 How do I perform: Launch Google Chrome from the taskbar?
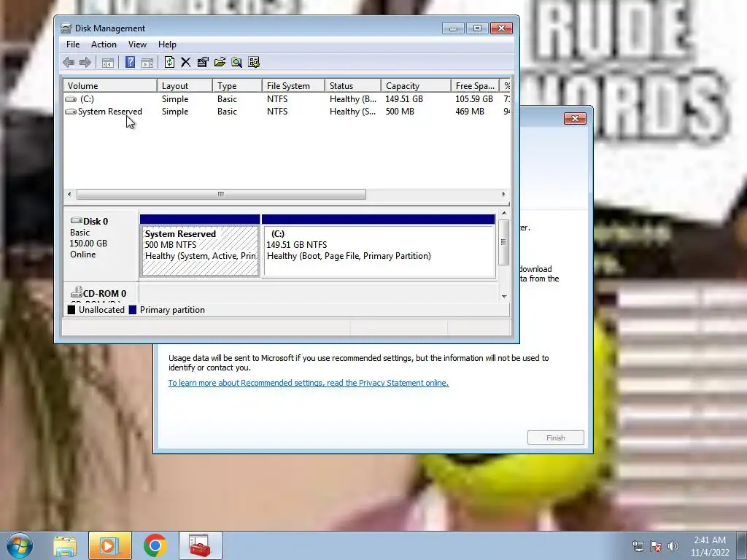tap(155, 545)
